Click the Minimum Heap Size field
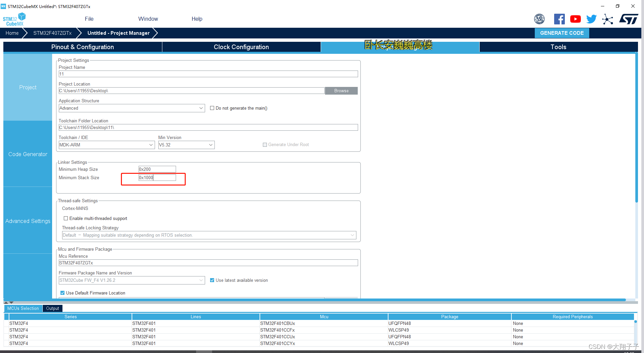This screenshot has height=353, width=644. coord(157,169)
